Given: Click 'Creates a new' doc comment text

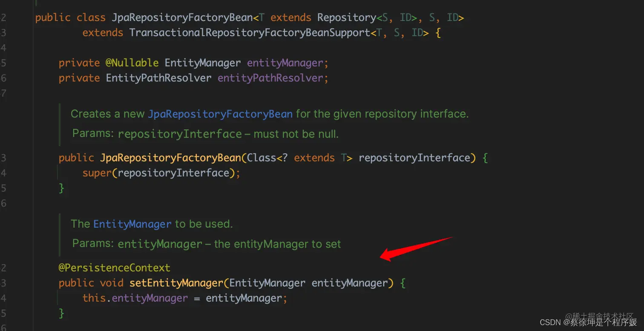Looking at the screenshot, I should tap(107, 114).
